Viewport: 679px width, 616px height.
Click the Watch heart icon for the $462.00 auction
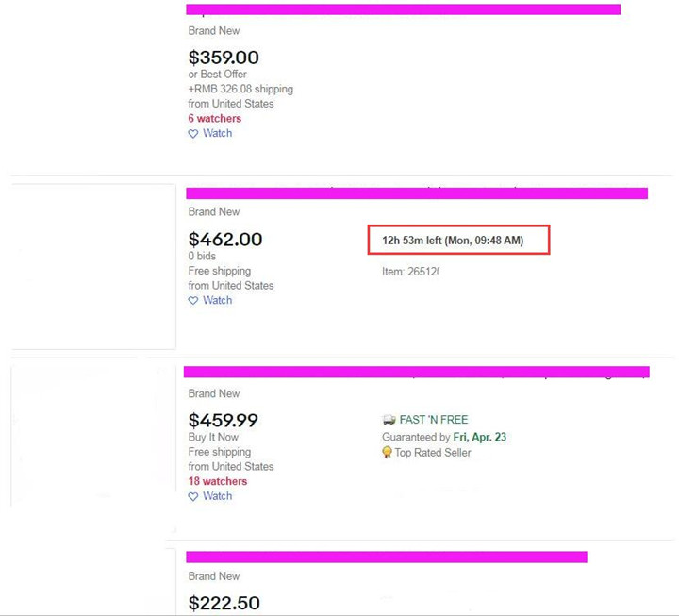[x=193, y=301]
